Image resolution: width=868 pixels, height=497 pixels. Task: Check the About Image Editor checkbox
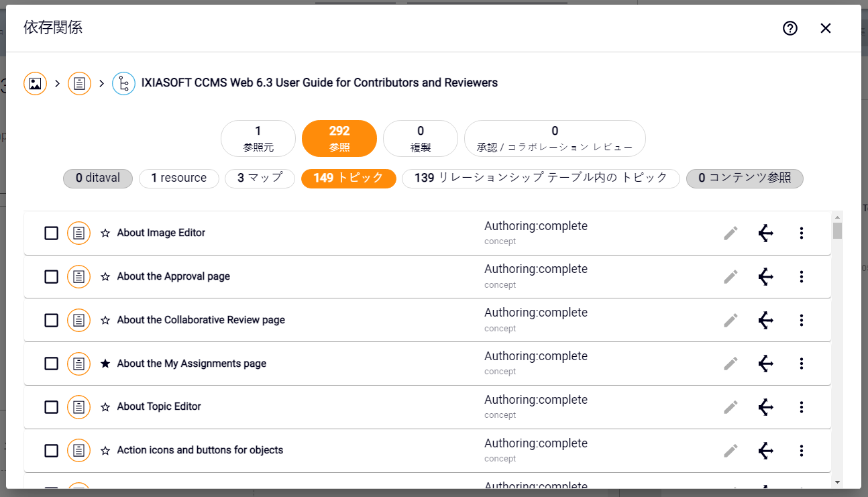tap(51, 233)
